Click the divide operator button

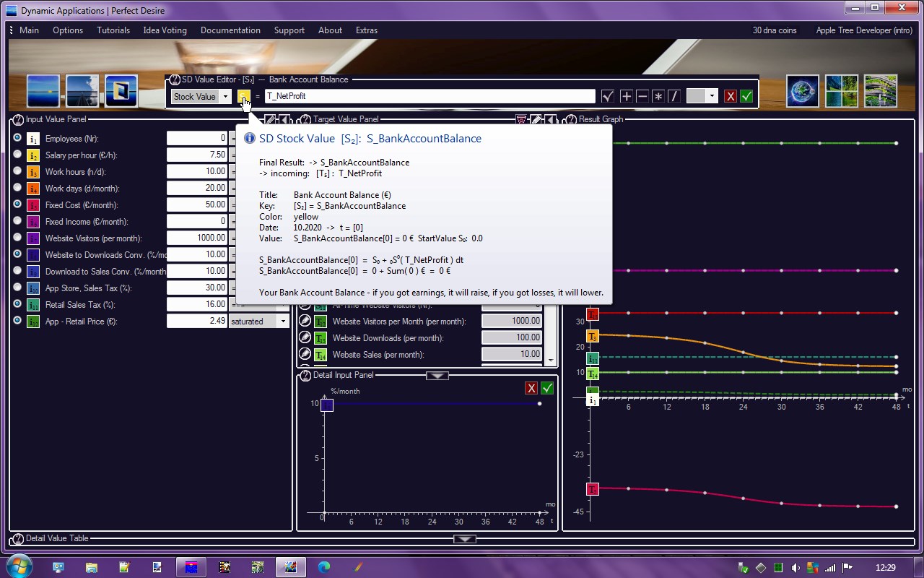click(x=674, y=96)
